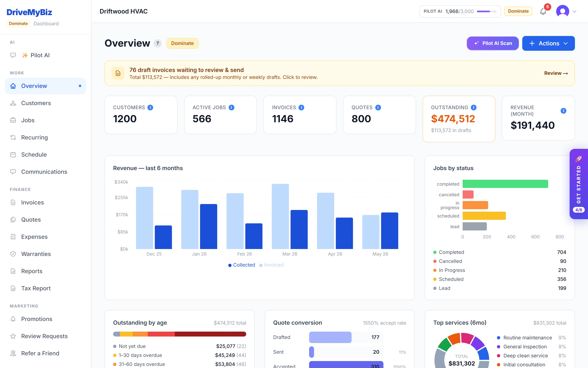Select the Cancelled 90 legend row
Image resolution: width=588 pixels, height=368 pixels.
pos(500,261)
